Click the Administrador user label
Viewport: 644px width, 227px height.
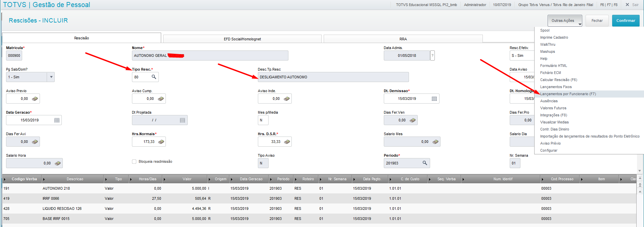pos(475,5)
